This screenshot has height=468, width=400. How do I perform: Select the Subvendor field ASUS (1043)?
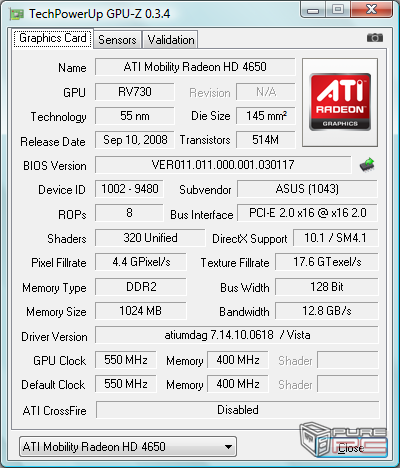pyautogui.click(x=307, y=189)
